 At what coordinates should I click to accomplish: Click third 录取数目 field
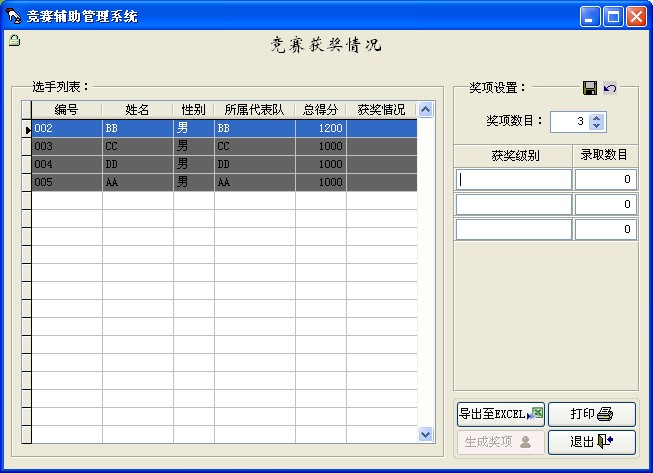(x=606, y=229)
